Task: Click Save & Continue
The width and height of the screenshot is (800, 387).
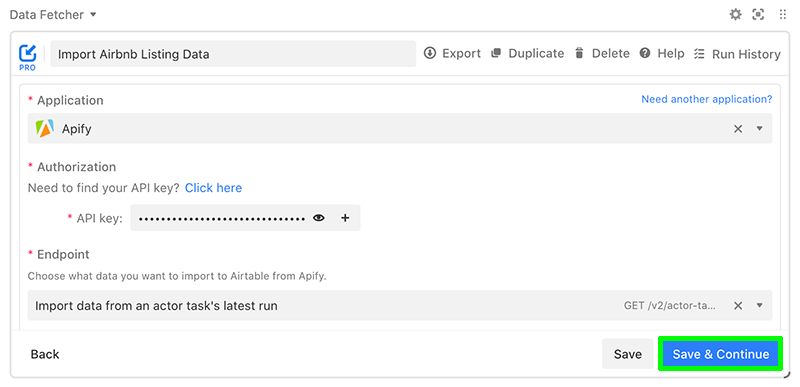Action: point(720,354)
